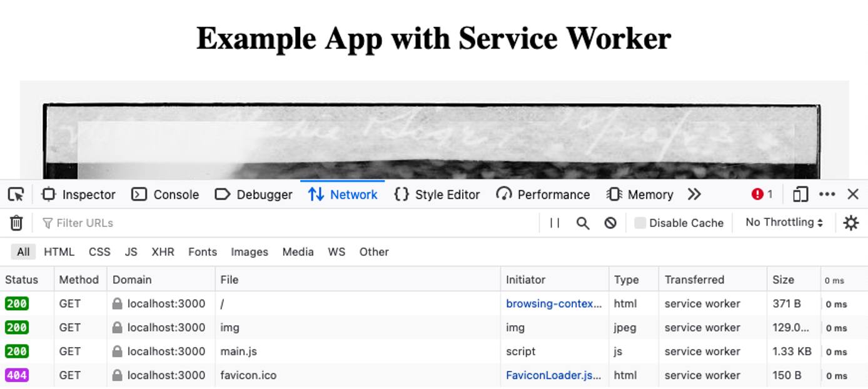Block a network request

point(610,223)
